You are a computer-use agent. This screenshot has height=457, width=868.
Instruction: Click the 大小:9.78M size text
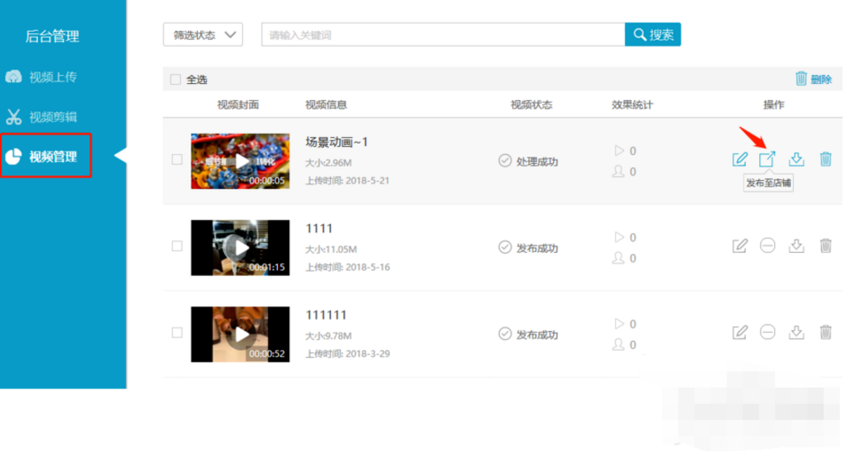(x=329, y=336)
